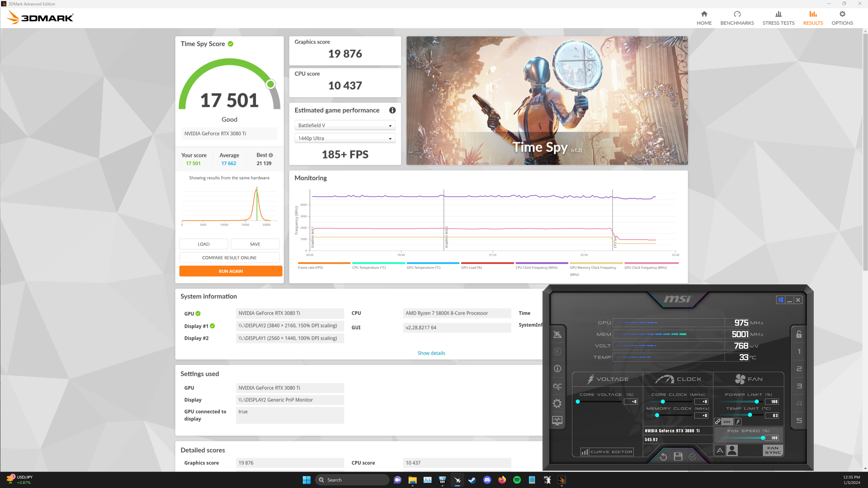Screen dimensions: 868x488
Task: Click COMPARE RESULT ONLINE button
Action: (229, 258)
